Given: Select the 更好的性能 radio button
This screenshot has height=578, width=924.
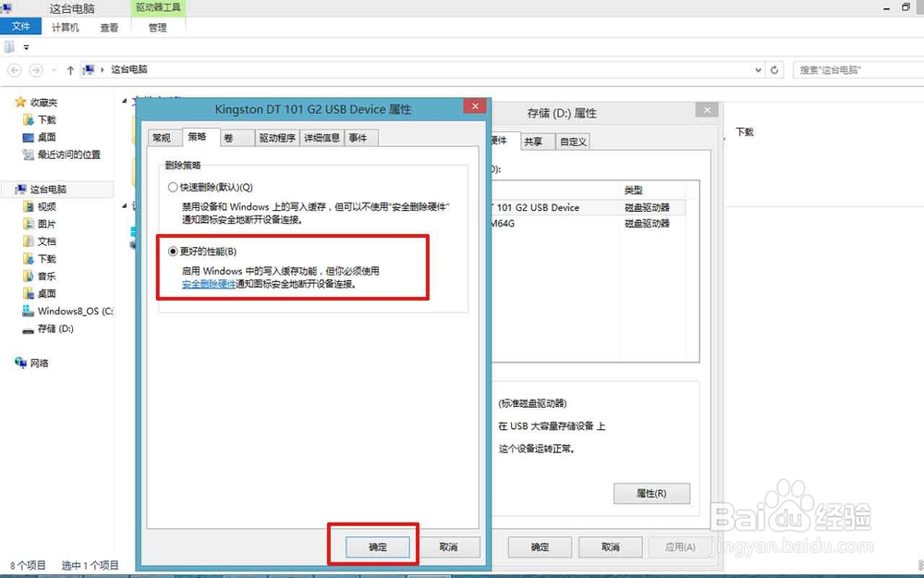Looking at the screenshot, I should (x=173, y=252).
